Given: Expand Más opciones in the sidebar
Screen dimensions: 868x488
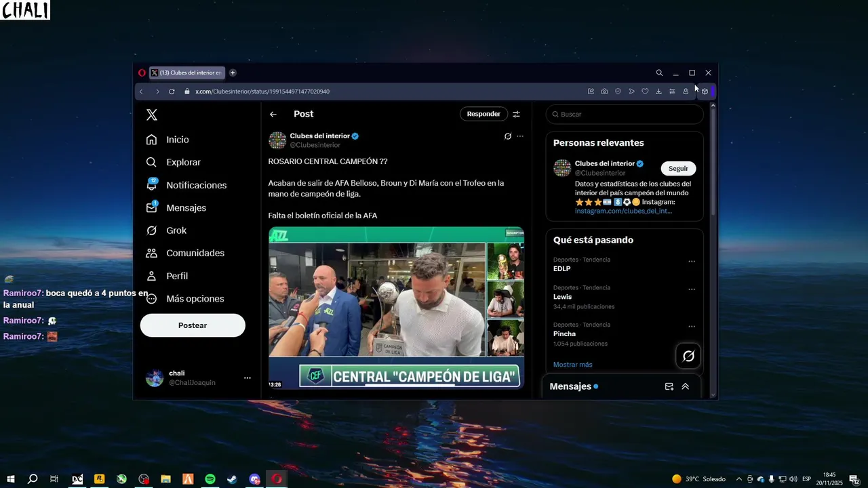Looking at the screenshot, I should tap(184, 299).
